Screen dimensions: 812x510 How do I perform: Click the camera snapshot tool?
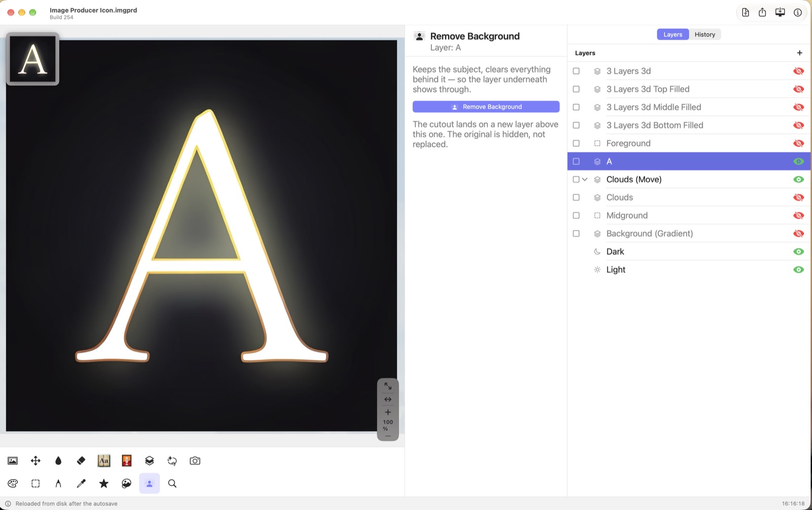pyautogui.click(x=195, y=461)
